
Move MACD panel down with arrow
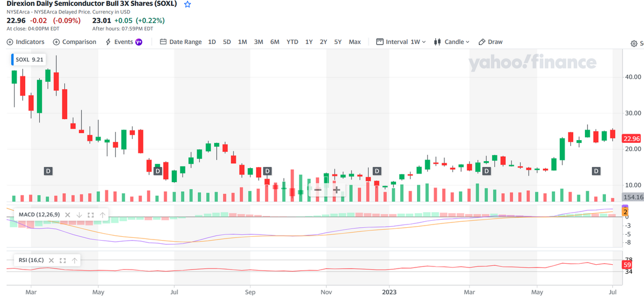(x=79, y=215)
